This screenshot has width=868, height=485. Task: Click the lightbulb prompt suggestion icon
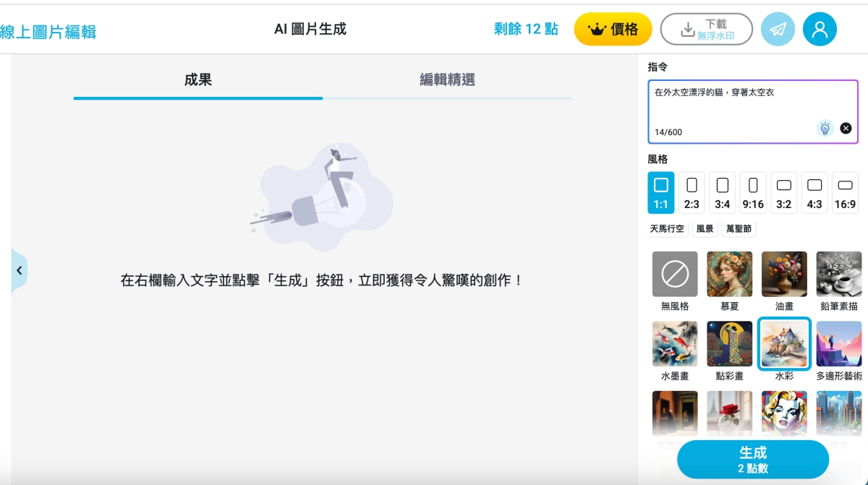[825, 129]
